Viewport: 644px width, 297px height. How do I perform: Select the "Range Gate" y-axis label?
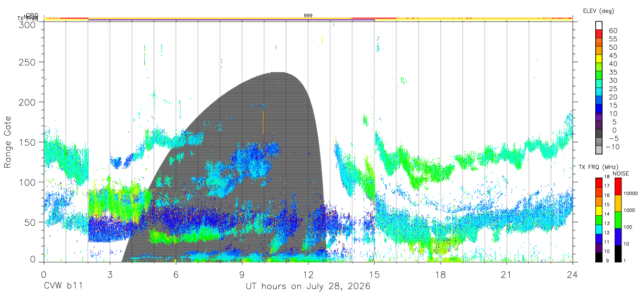(8, 142)
